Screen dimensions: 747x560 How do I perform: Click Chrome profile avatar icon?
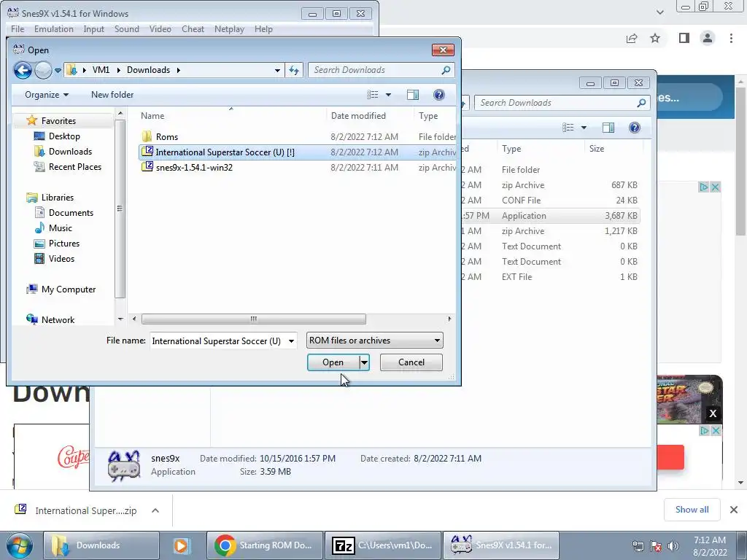point(708,38)
